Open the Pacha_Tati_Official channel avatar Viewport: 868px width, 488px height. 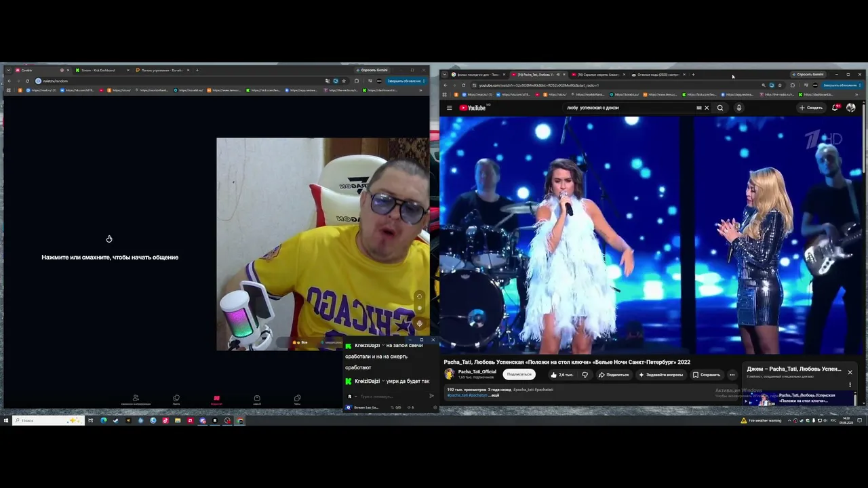[449, 374]
